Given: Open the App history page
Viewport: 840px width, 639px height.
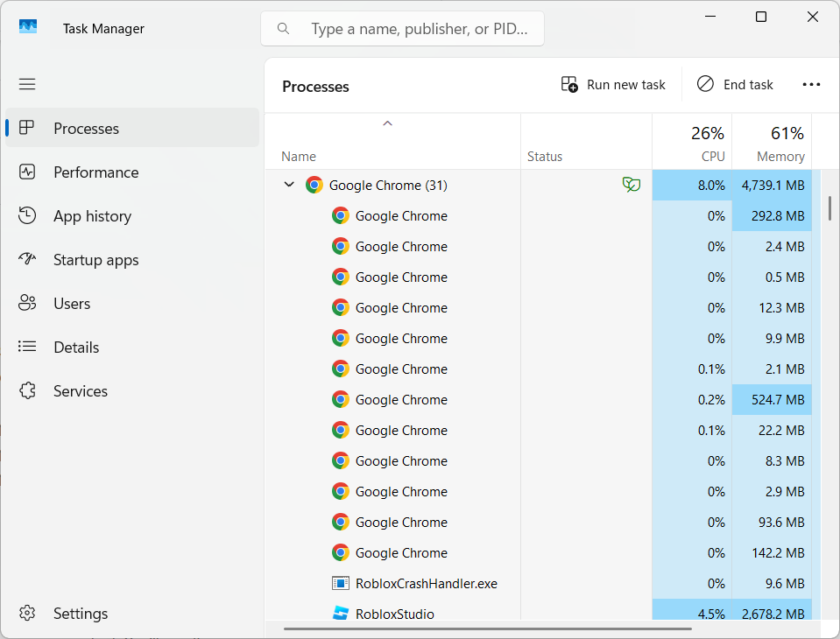Looking at the screenshot, I should click(92, 216).
